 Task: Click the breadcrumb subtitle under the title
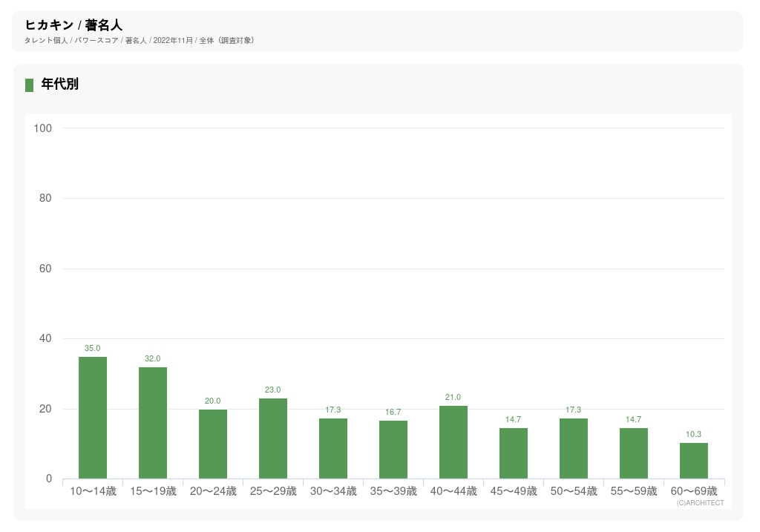(140, 40)
